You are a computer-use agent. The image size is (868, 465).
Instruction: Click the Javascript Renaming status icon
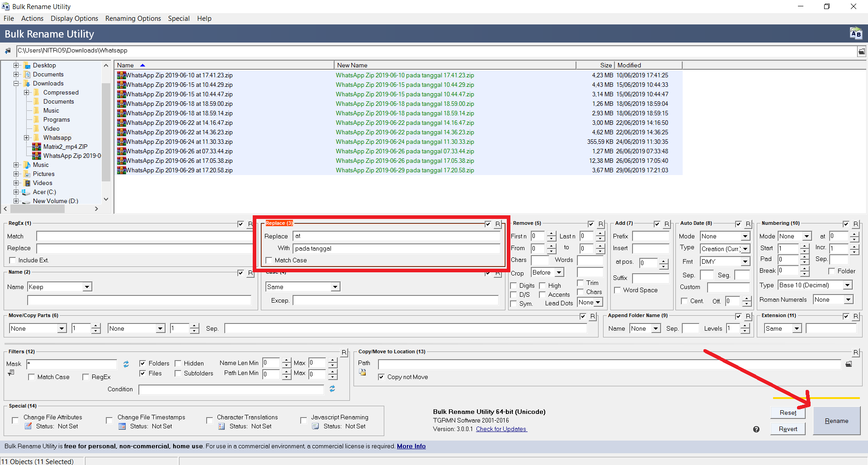(316, 426)
